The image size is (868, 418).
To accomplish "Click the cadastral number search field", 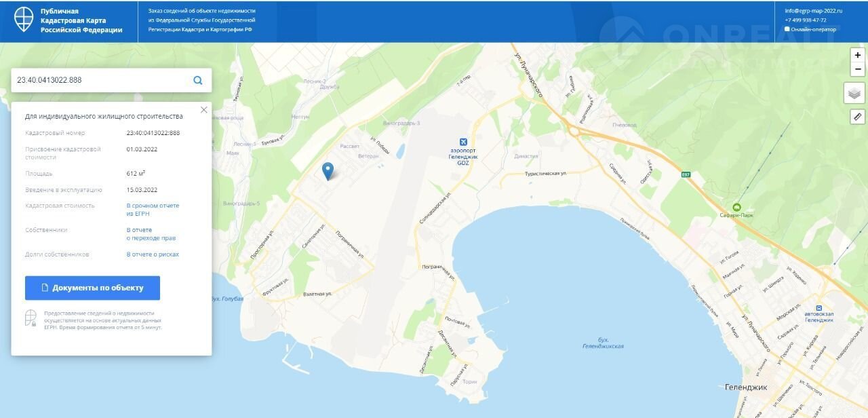I will (x=102, y=80).
